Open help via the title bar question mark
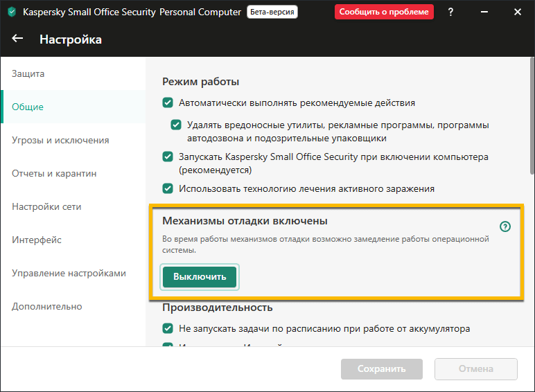The height and width of the screenshot is (392, 535). click(x=451, y=12)
